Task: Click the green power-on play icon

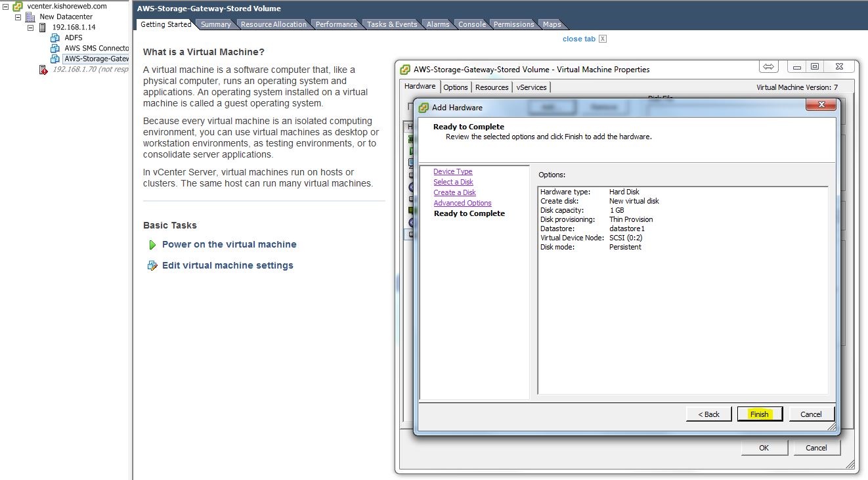Action: [x=152, y=245]
